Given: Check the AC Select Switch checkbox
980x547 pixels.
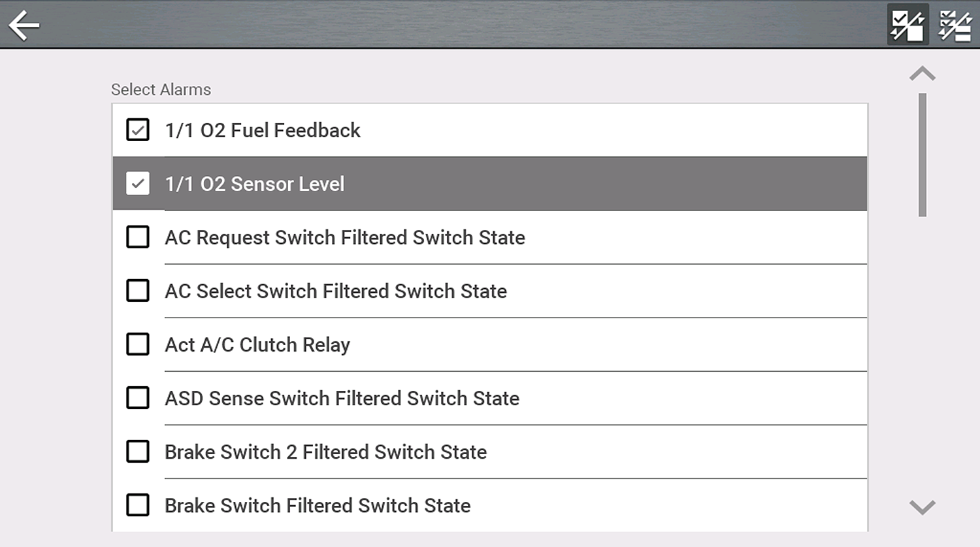Looking at the screenshot, I should [x=138, y=291].
